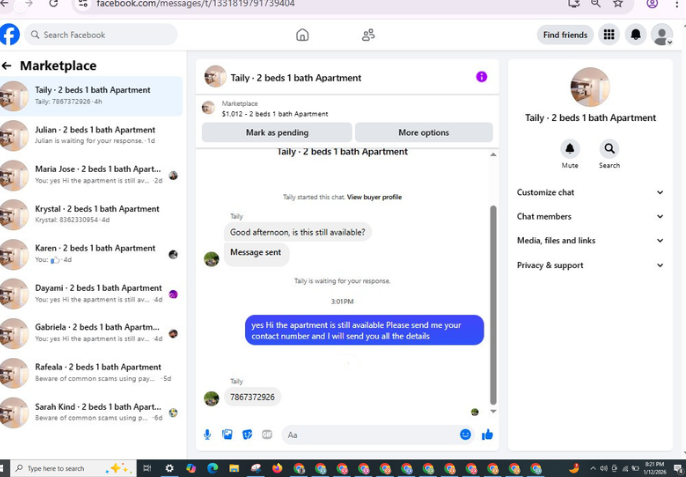Open Krystal's apartment conversation

coord(91,214)
